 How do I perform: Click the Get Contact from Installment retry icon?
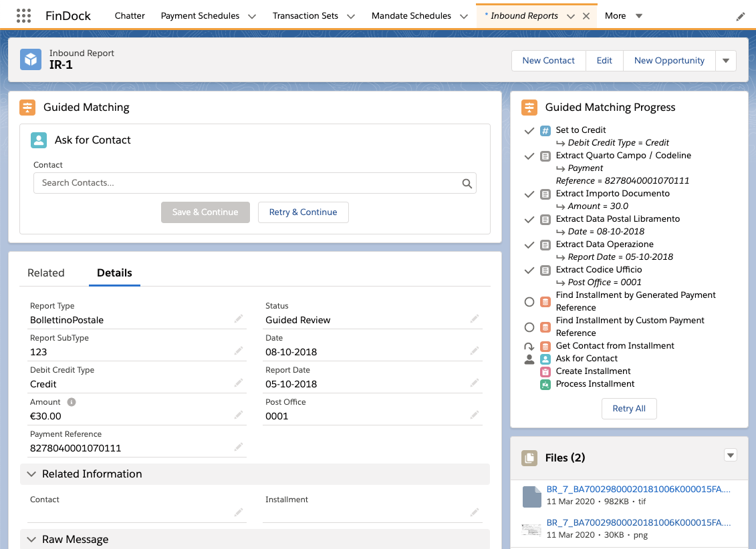tap(530, 346)
